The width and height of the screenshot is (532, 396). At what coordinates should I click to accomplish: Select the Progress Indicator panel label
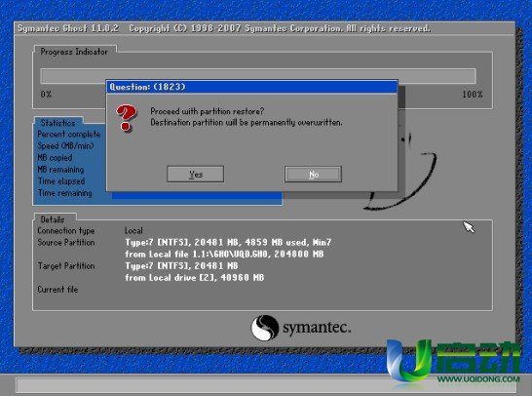coord(74,52)
